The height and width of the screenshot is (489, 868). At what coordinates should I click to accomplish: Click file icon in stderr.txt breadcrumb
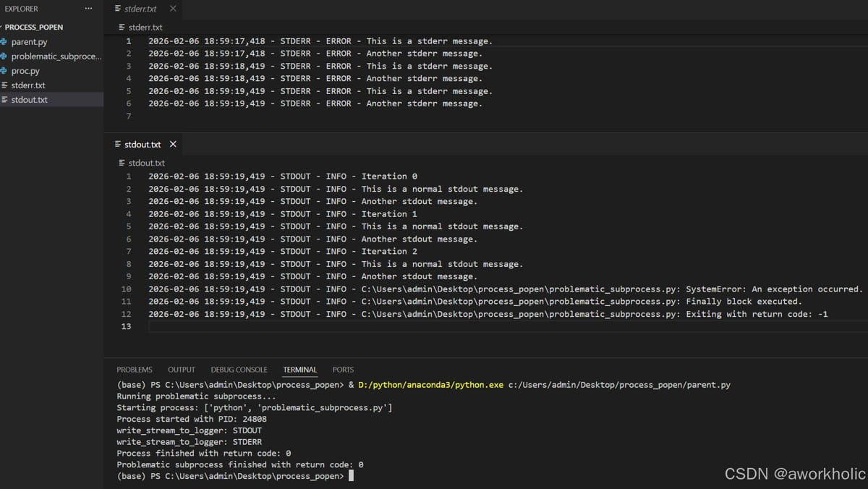point(122,27)
